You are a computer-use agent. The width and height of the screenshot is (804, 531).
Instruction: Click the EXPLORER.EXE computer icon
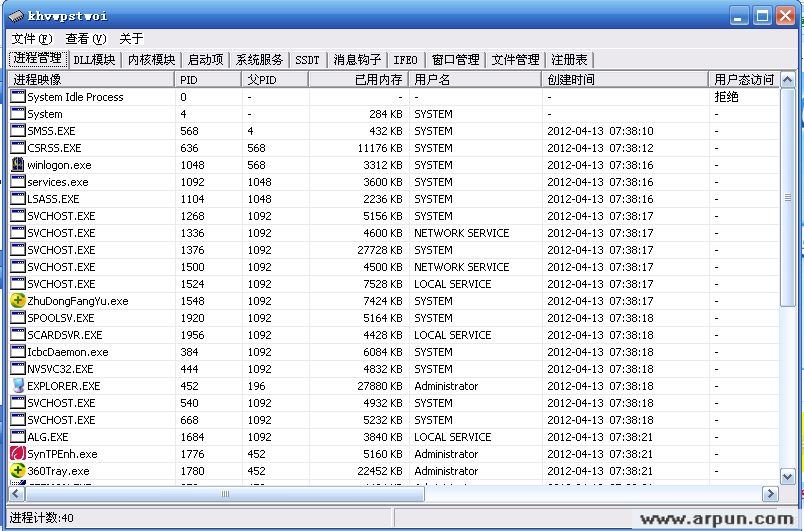pyautogui.click(x=18, y=385)
